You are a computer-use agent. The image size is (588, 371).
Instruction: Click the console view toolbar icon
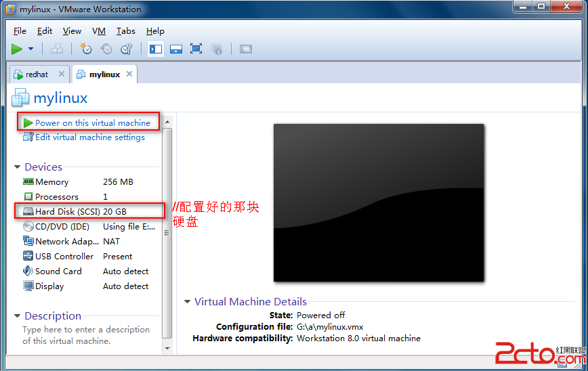(246, 49)
